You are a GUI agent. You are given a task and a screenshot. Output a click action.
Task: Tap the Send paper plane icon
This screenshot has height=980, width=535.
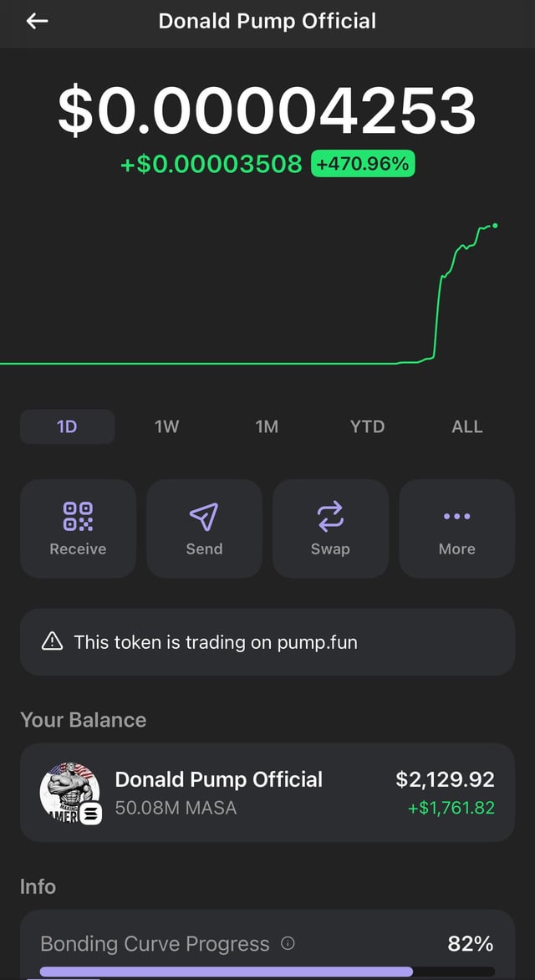(204, 517)
